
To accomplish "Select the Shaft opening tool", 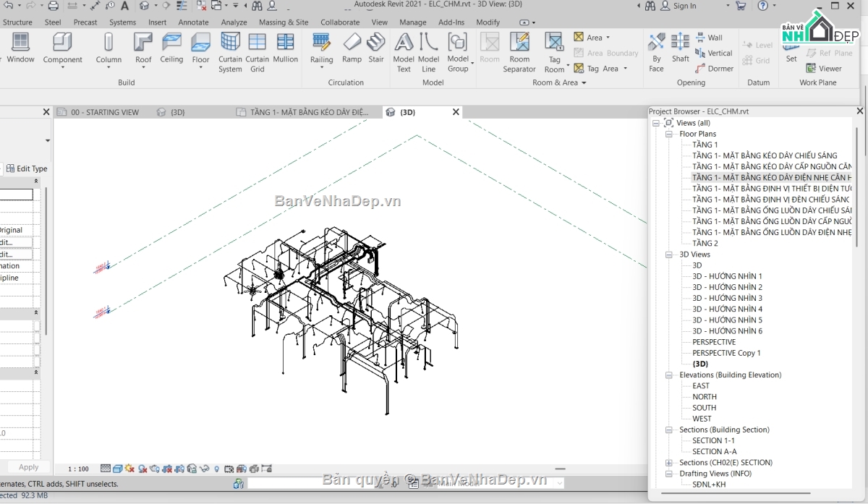I will (x=680, y=48).
